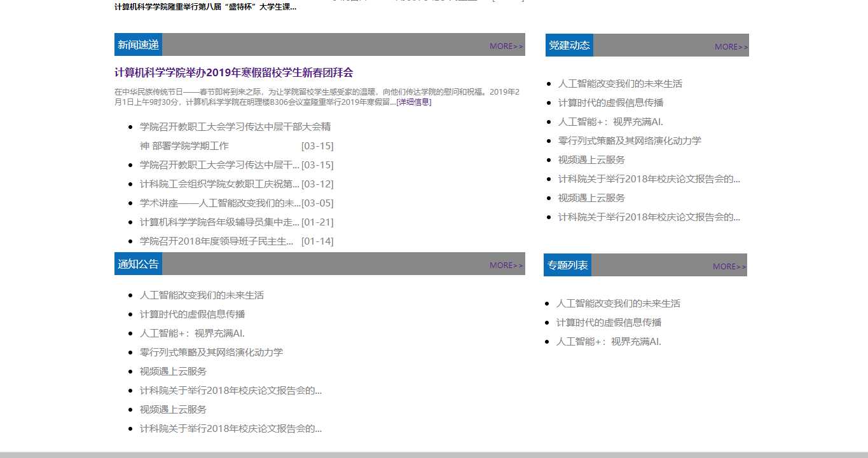Open 人工智能+：视界充满AI in 通知公告
868x458 pixels.
click(x=192, y=333)
